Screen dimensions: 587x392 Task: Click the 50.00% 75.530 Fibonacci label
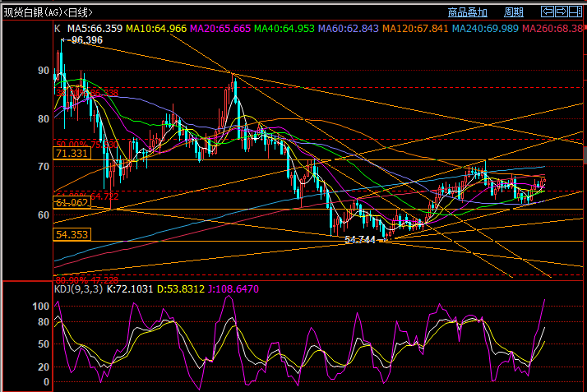pyautogui.click(x=87, y=145)
